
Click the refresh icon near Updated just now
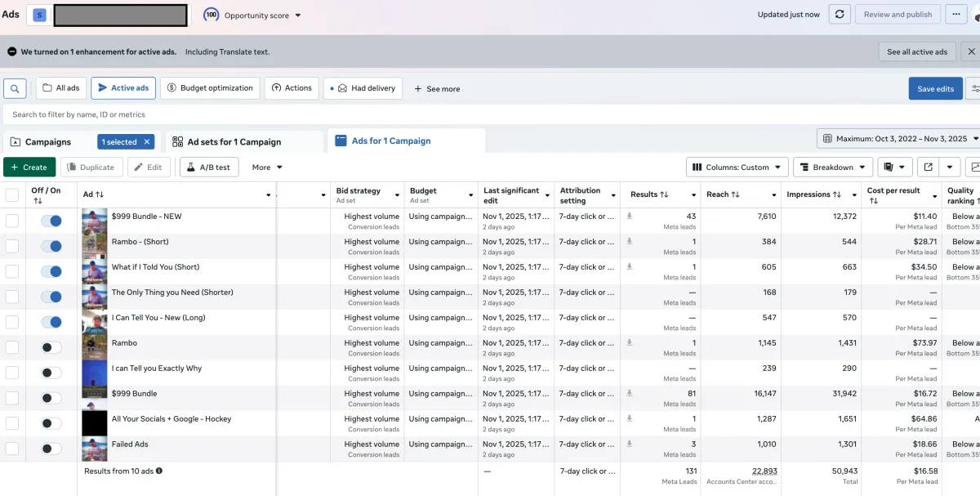[839, 15]
